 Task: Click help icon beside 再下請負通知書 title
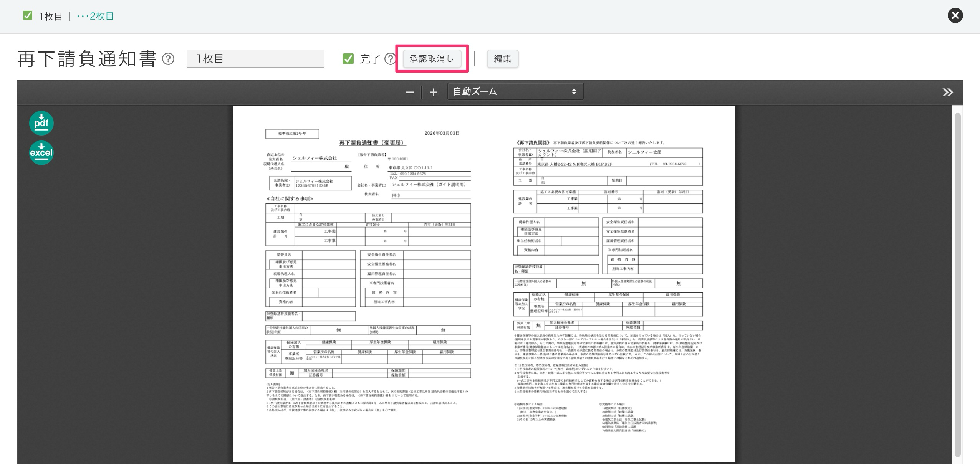pyautogui.click(x=168, y=59)
